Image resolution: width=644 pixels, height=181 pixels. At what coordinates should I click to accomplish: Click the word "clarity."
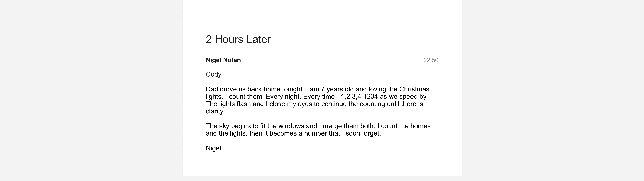215,111
